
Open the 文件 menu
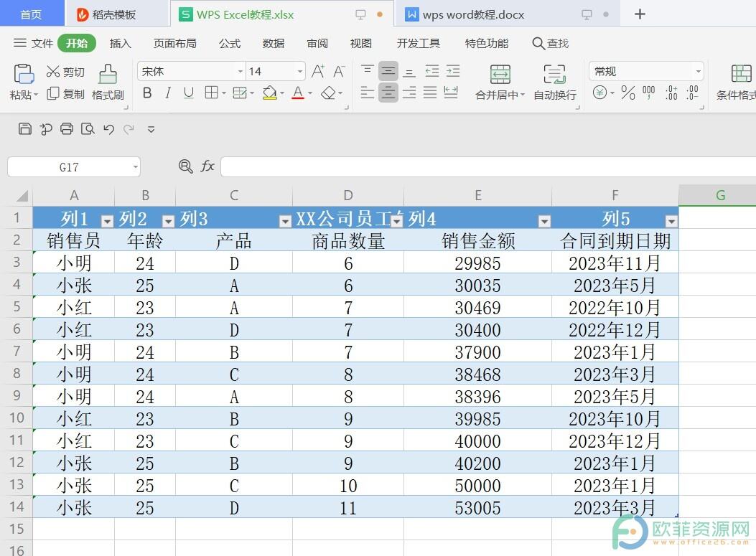[x=33, y=43]
